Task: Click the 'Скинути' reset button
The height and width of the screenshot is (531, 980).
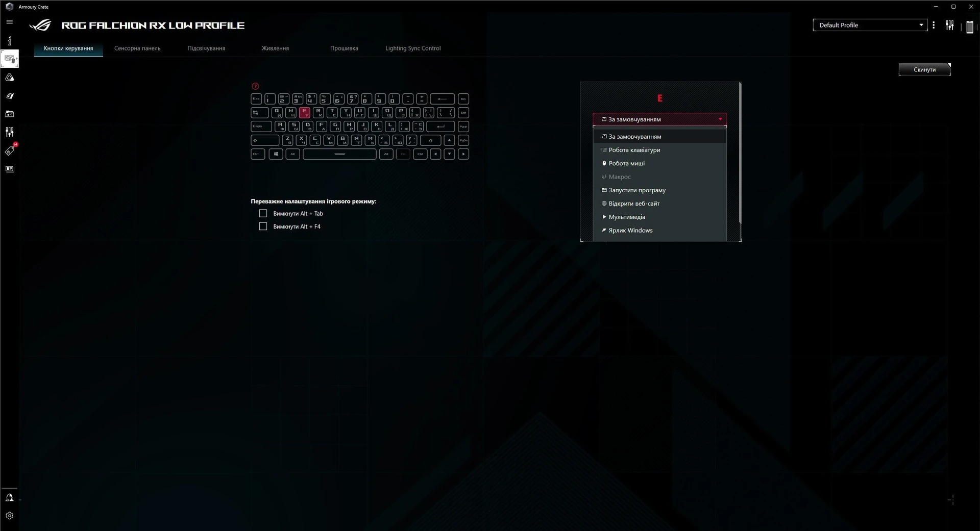Action: coord(924,69)
